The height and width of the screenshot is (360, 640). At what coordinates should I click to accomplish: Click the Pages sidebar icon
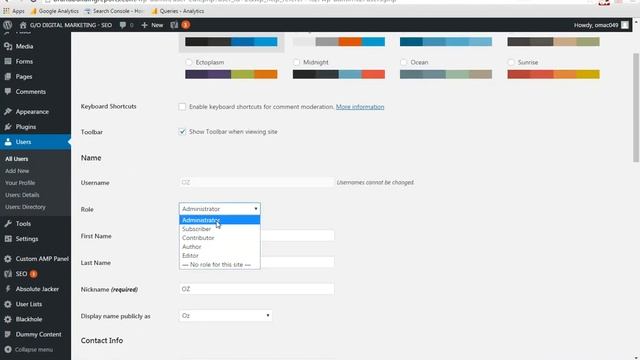8,76
